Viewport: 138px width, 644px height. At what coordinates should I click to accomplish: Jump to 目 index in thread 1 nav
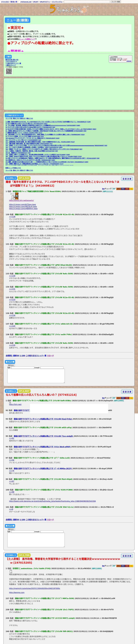[123, 179]
